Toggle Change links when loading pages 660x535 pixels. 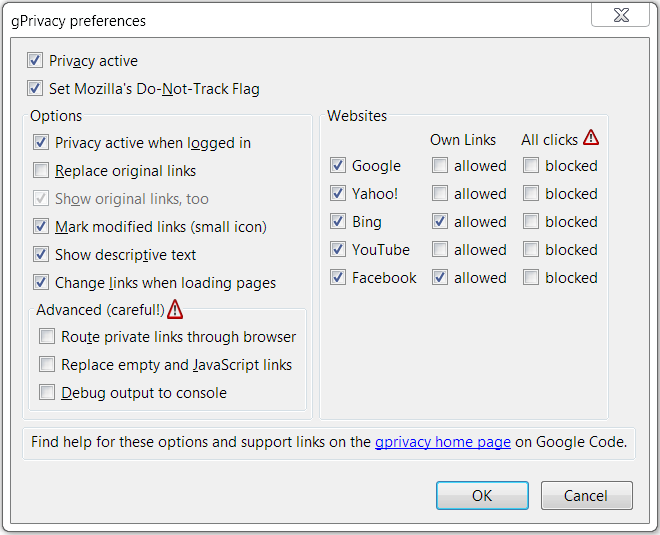pyautogui.click(x=41, y=282)
